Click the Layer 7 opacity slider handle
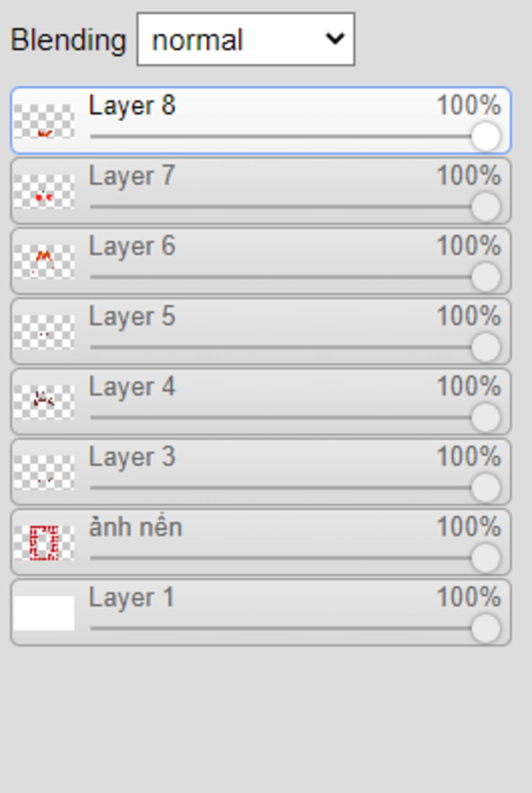The image size is (532, 793). coord(486,207)
